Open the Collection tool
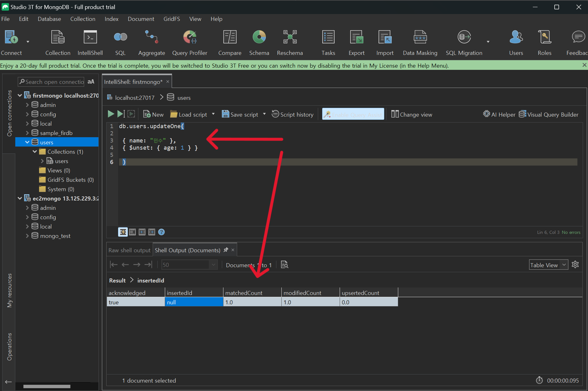The width and height of the screenshot is (588, 391). click(58, 43)
